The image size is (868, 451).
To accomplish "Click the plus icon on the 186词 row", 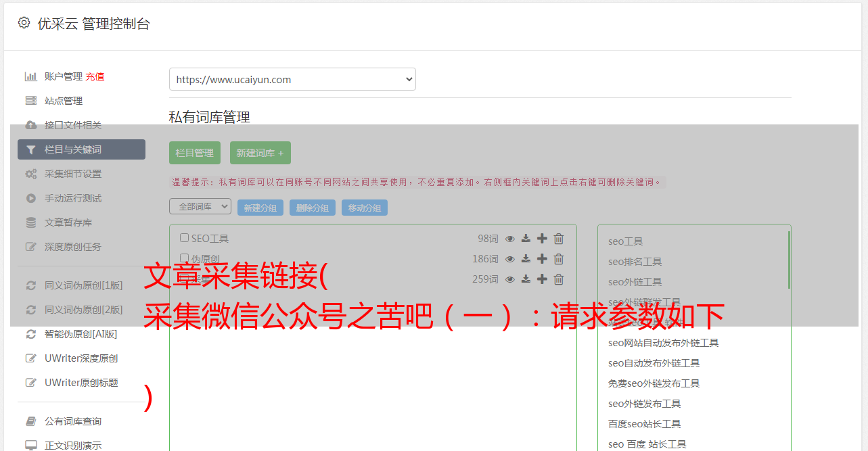I will (542, 259).
